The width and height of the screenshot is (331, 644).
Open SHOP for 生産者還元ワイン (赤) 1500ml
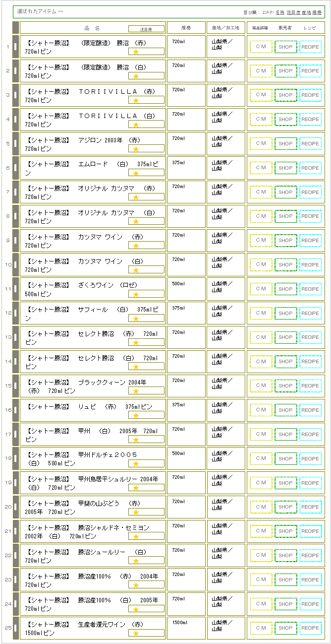[x=286, y=628]
